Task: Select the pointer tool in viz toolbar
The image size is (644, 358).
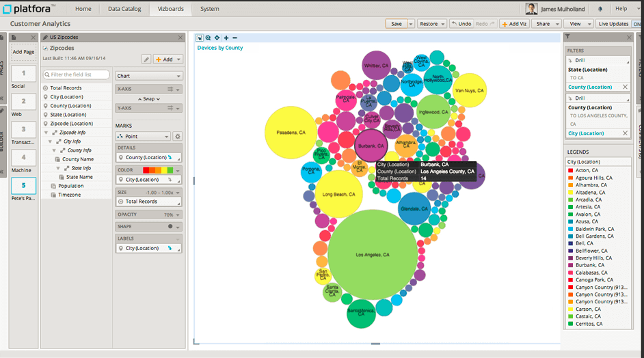Action: click(200, 38)
